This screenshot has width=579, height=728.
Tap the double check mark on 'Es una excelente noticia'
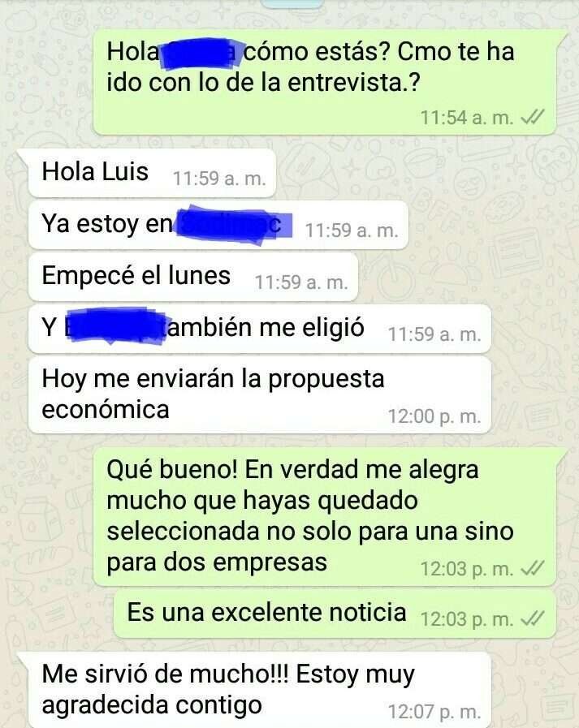click(x=532, y=618)
